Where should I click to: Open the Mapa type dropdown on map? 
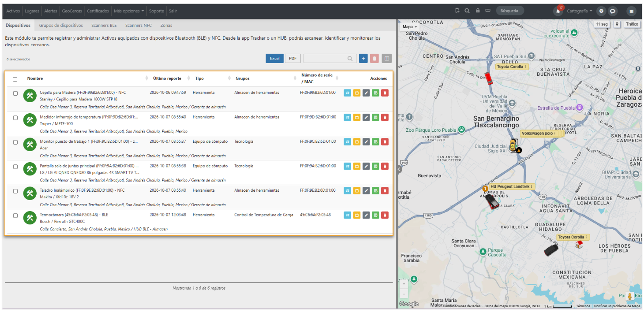click(x=410, y=27)
